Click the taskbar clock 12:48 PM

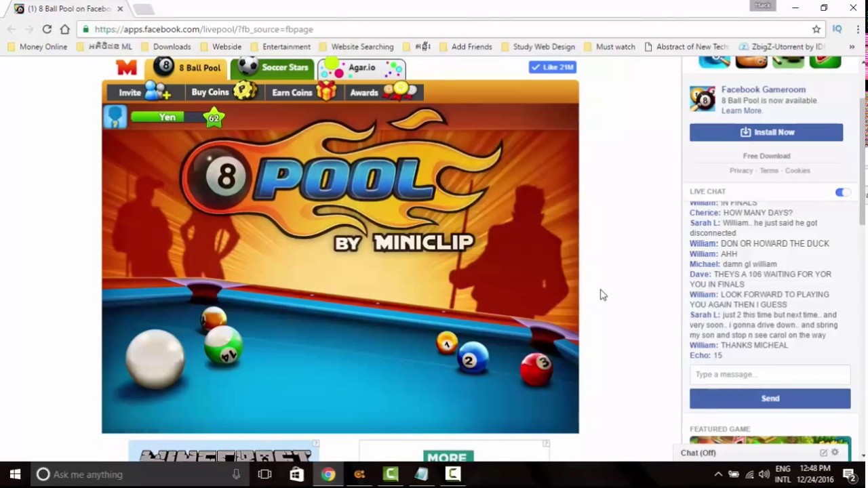click(x=816, y=474)
